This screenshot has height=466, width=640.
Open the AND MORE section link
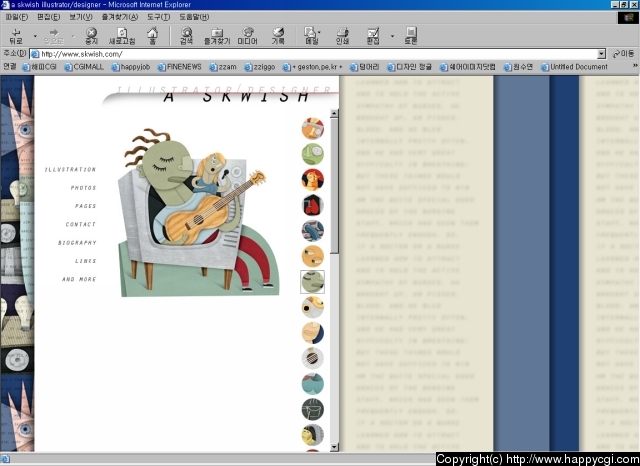point(79,280)
